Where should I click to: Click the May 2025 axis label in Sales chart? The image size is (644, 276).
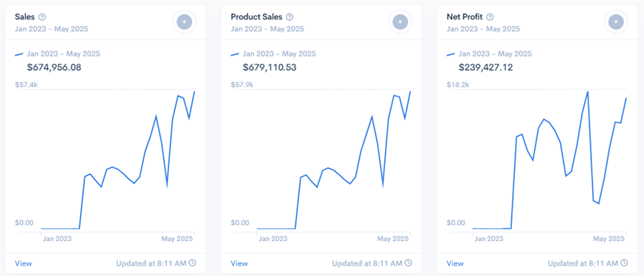[178, 239]
